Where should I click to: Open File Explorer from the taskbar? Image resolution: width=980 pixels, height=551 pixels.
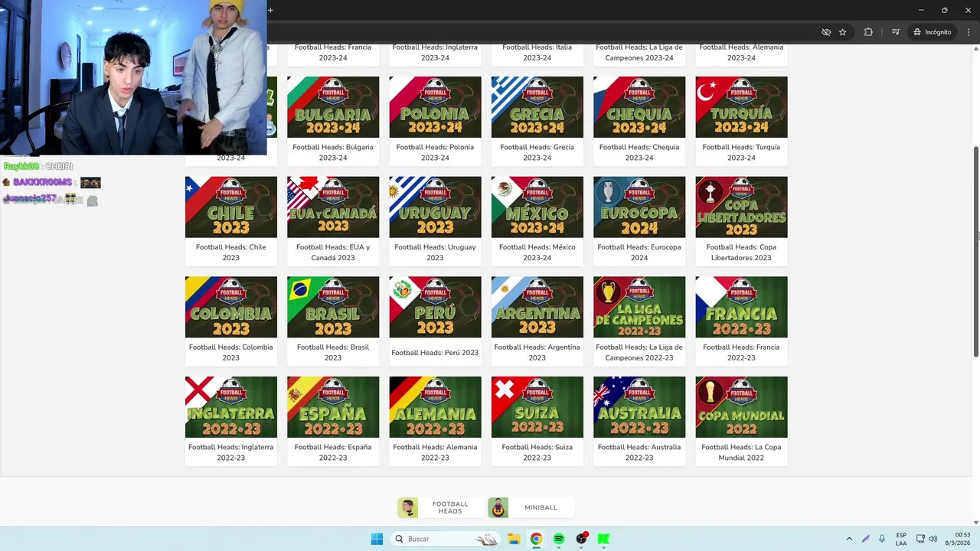[514, 539]
